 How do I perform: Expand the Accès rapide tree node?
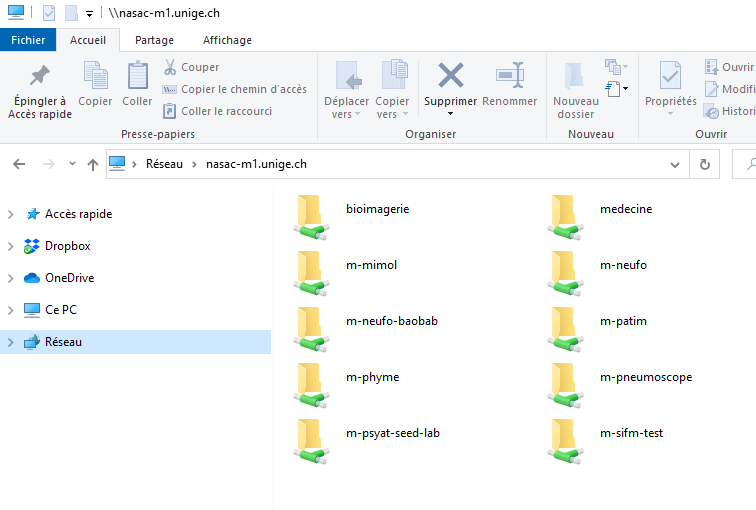11,214
